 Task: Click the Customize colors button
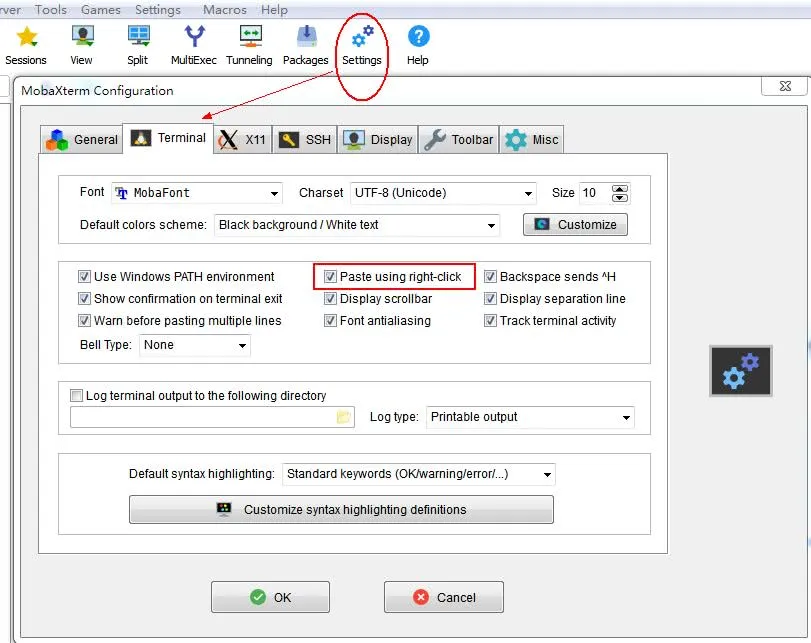[x=575, y=225]
